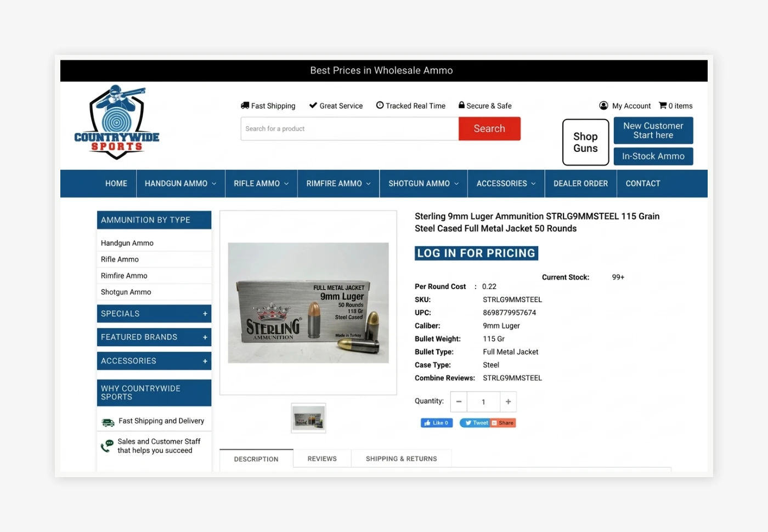Increase quantity with plus button
This screenshot has height=532, width=768.
point(508,402)
